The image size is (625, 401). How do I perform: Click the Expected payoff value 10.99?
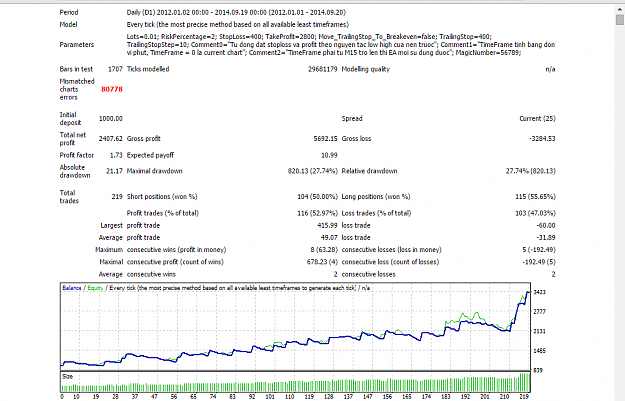point(329,155)
